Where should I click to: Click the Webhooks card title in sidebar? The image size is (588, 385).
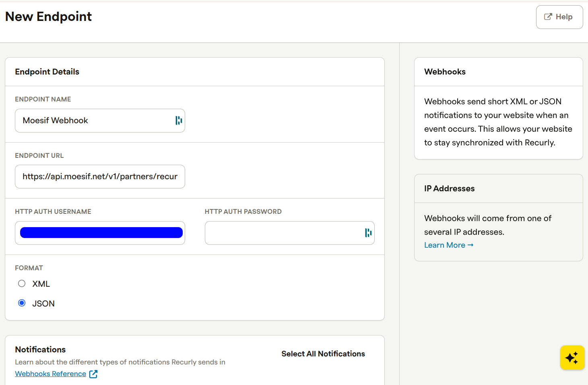point(445,72)
